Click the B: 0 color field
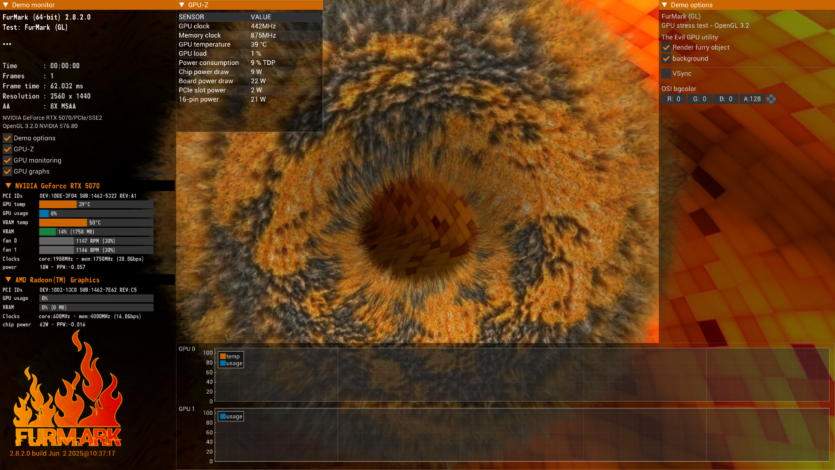 726,98
